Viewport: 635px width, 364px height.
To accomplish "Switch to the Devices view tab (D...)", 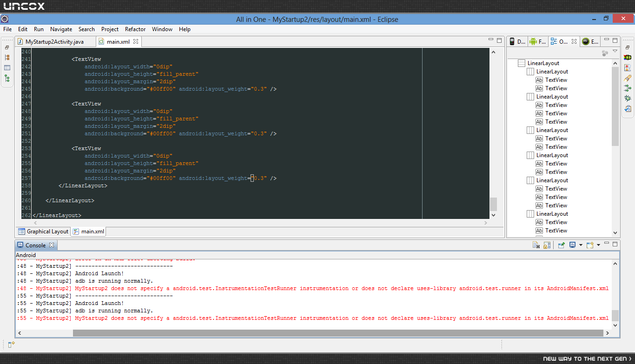I will (517, 41).
